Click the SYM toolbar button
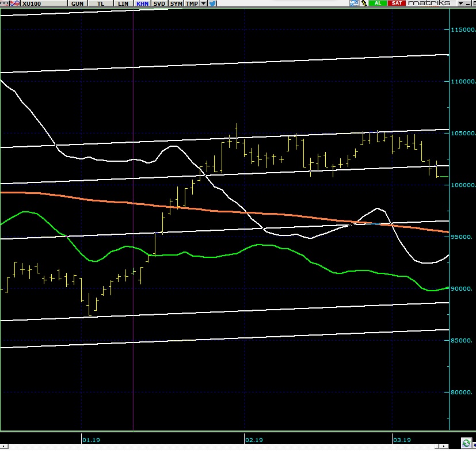This screenshot has height=453, width=476. [176, 3]
